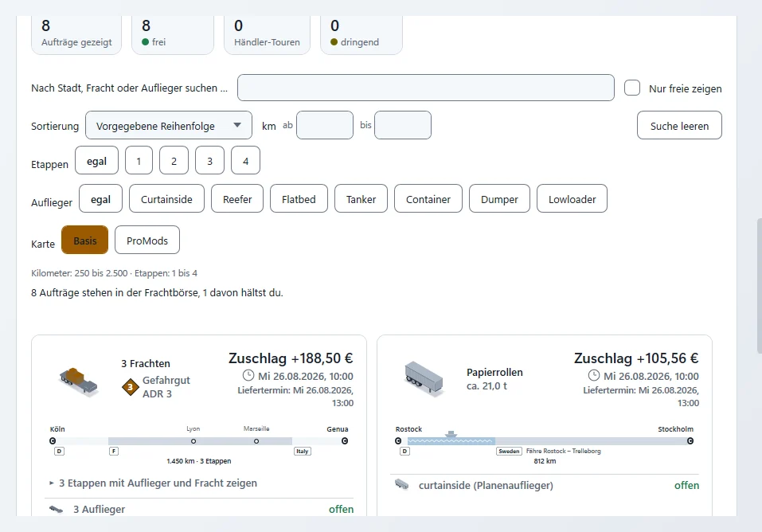The height and width of the screenshot is (532, 762).
Task: Select Etappen filter '2'
Action: click(x=174, y=160)
